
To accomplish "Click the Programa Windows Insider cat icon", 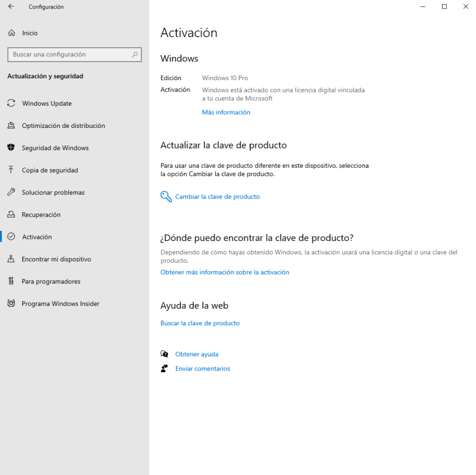I will tap(11, 304).
